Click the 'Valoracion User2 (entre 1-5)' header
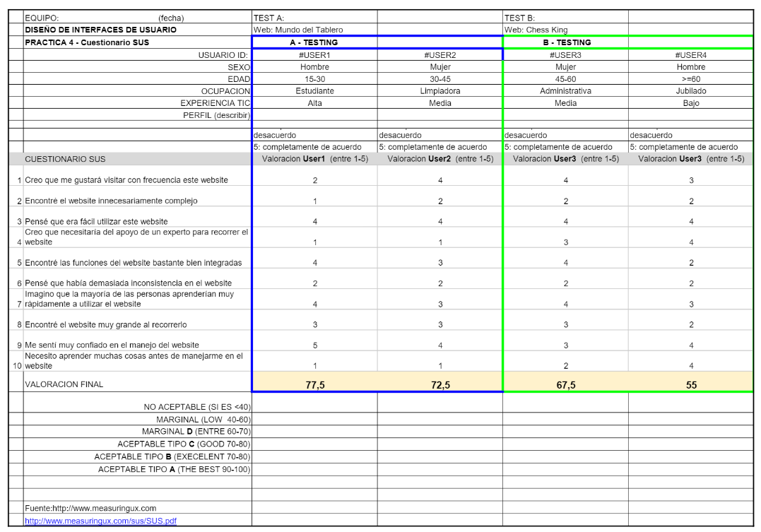 pos(440,159)
